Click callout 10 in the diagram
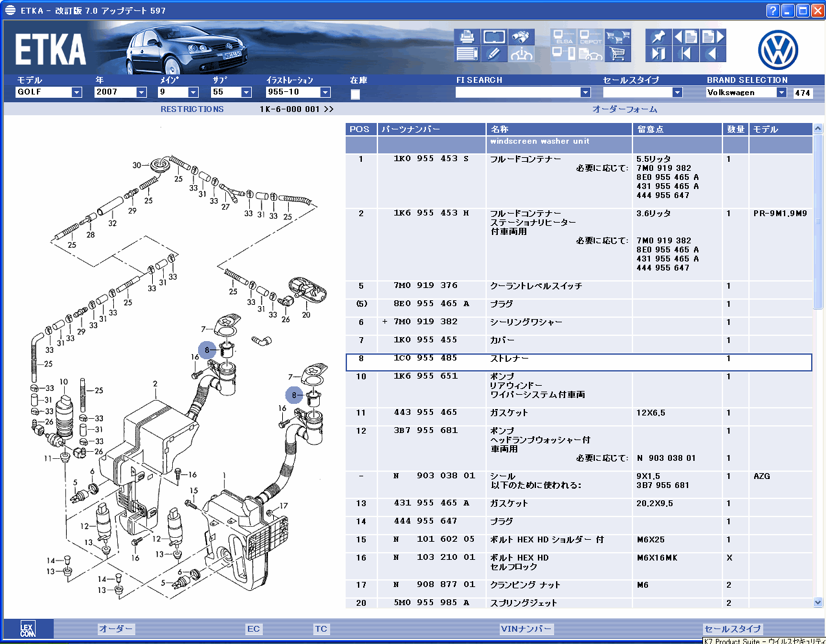 click(63, 383)
